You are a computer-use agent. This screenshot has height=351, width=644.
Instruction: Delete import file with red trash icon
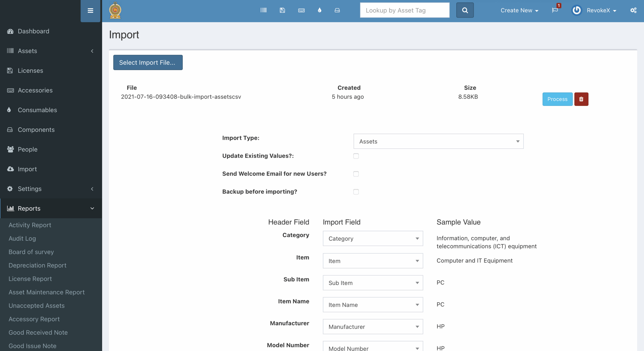pyautogui.click(x=581, y=99)
